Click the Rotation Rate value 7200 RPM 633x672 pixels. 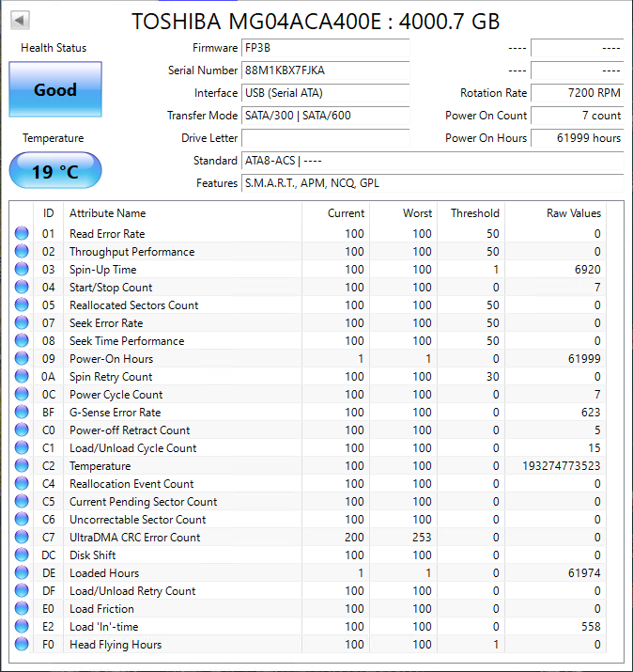click(578, 93)
